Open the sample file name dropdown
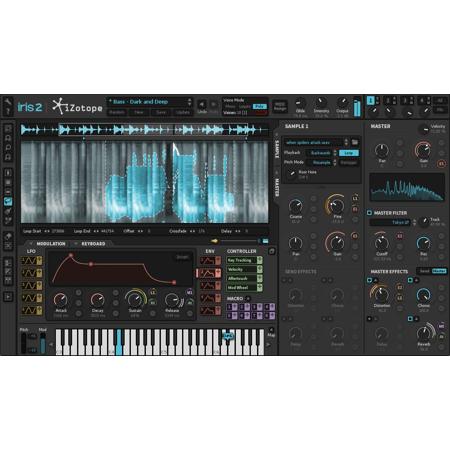 pos(313,142)
